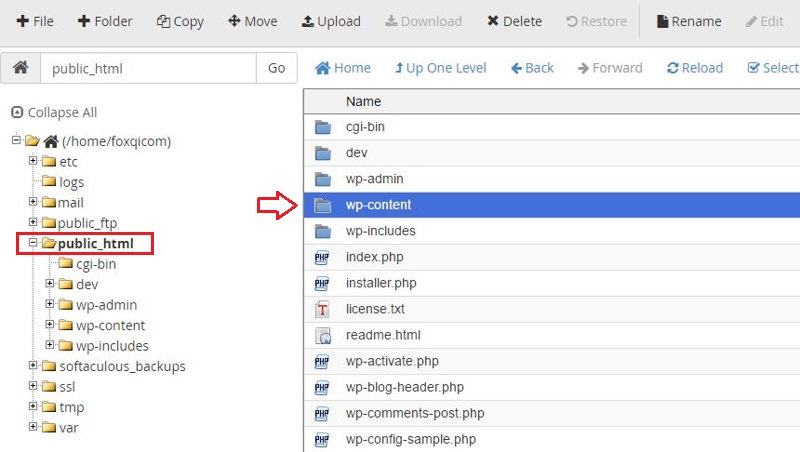The image size is (800, 452).
Task: Click the home icon beside path field
Action: pos(20,67)
